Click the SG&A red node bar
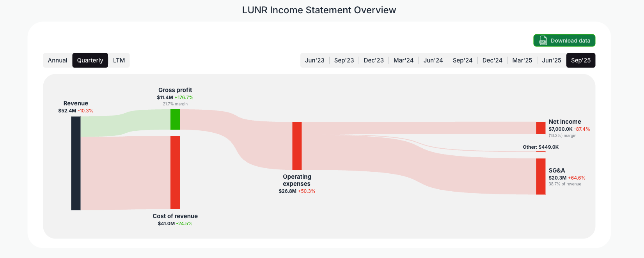Screen dimensions: 644x258 pos(540,178)
